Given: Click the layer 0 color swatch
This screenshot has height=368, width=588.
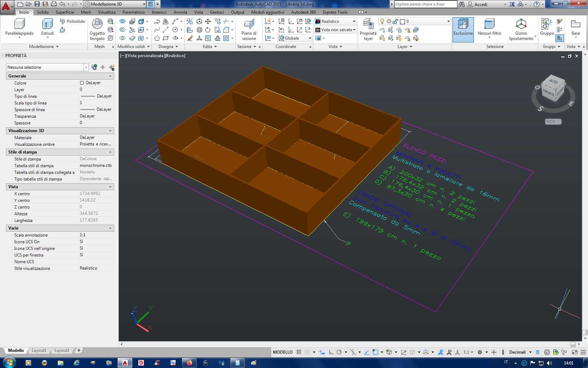Looking at the screenshot, I should (402, 21).
